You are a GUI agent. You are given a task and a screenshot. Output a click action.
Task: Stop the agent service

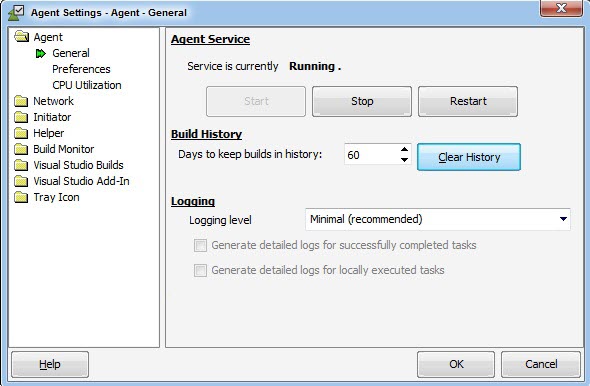coord(362,101)
